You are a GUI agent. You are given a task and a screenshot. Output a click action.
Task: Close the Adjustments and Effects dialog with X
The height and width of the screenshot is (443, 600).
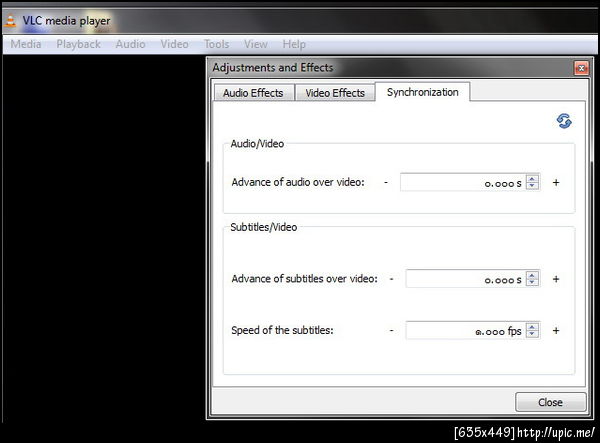(x=581, y=68)
